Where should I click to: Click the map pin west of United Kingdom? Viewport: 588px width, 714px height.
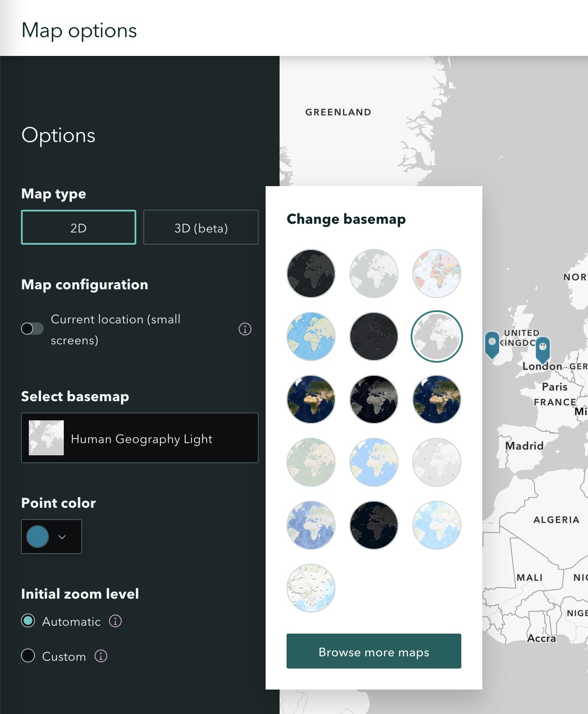point(492,343)
